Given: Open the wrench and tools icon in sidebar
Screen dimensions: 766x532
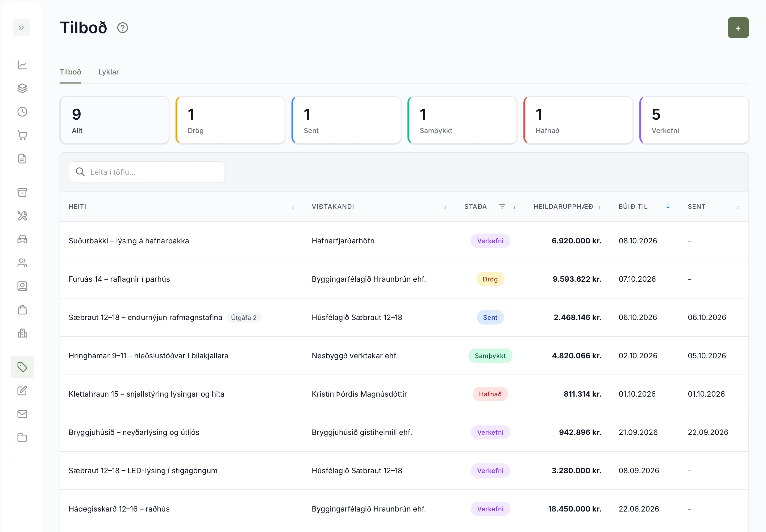Looking at the screenshot, I should tap(22, 216).
